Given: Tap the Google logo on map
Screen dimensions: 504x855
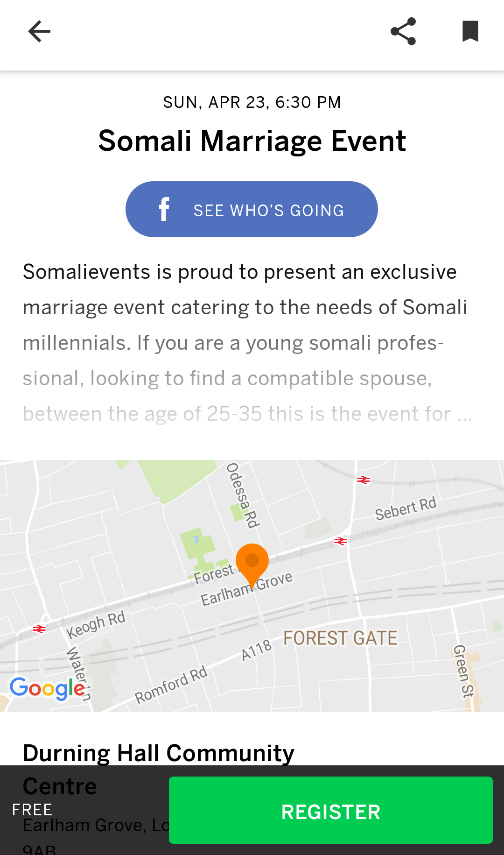Looking at the screenshot, I should click(48, 689).
